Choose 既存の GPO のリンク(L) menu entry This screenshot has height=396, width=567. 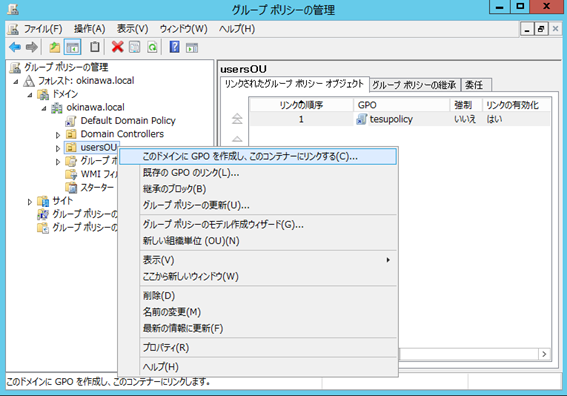pos(258,173)
